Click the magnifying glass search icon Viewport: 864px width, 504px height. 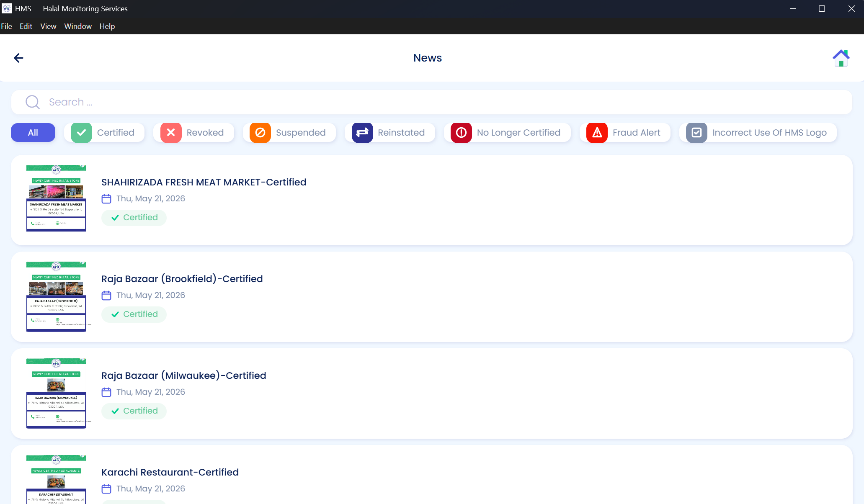pos(33,102)
